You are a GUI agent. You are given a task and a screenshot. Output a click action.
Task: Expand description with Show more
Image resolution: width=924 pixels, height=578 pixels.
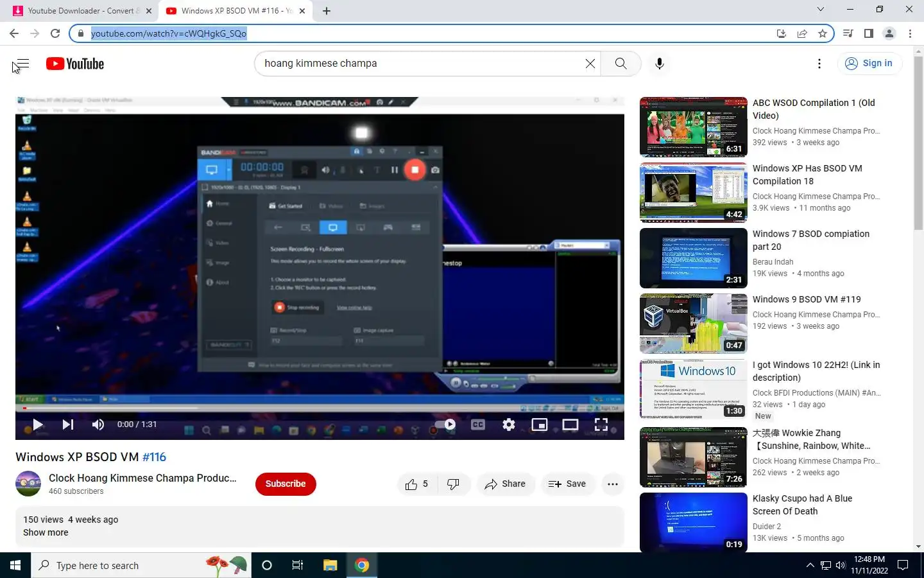tap(46, 532)
